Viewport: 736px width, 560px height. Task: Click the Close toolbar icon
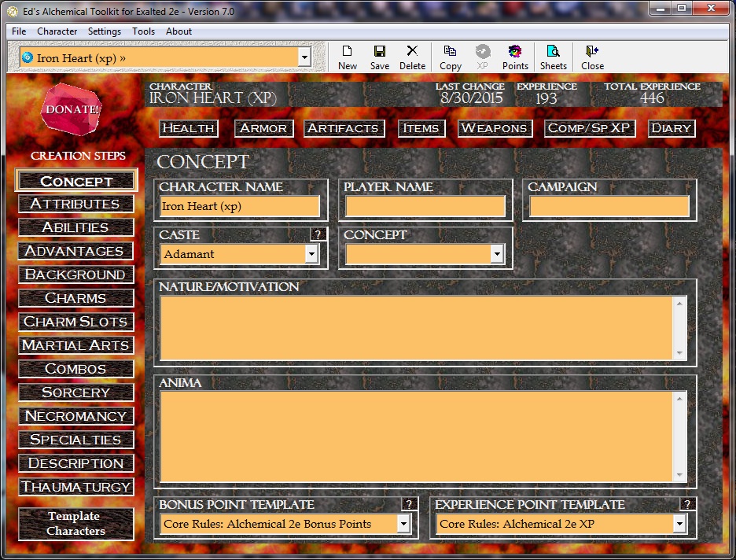tap(592, 57)
